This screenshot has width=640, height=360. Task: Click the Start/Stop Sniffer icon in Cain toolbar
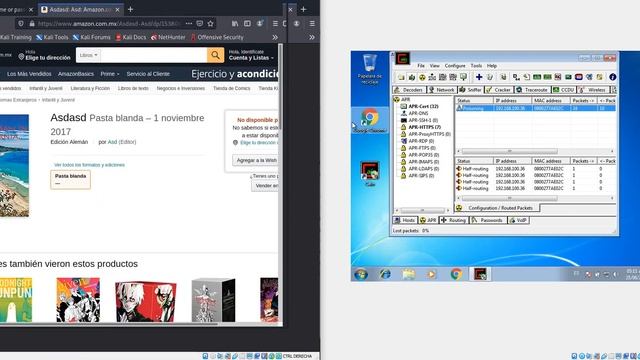tap(412, 77)
